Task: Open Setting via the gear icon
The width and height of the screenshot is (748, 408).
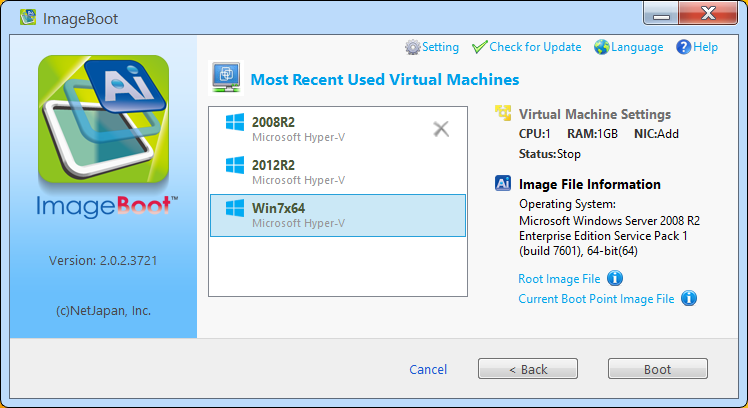Action: pyautogui.click(x=413, y=47)
